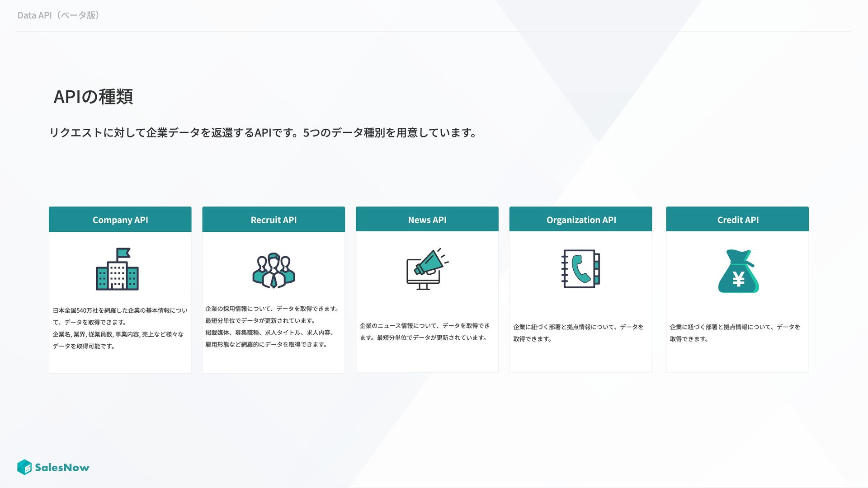
Task: Click the Company API building icon
Action: click(117, 269)
